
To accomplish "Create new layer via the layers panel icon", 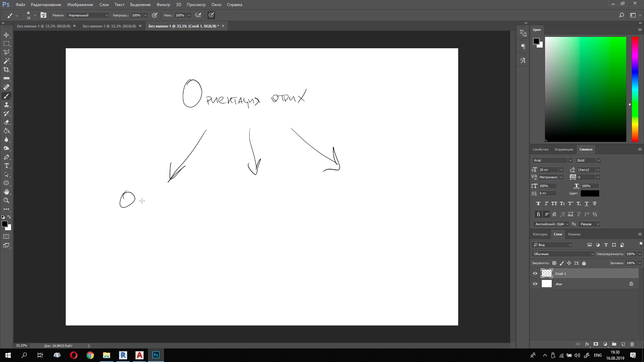I will (x=623, y=344).
